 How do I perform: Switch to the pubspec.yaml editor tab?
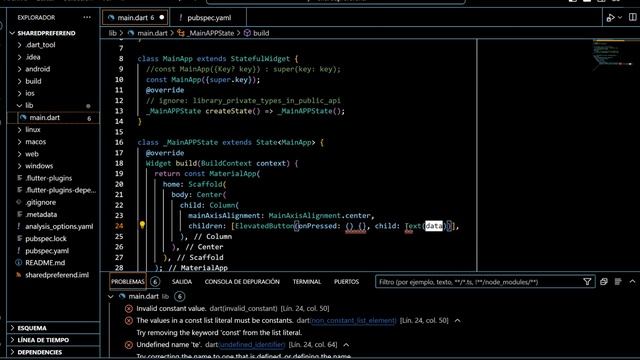tap(208, 18)
